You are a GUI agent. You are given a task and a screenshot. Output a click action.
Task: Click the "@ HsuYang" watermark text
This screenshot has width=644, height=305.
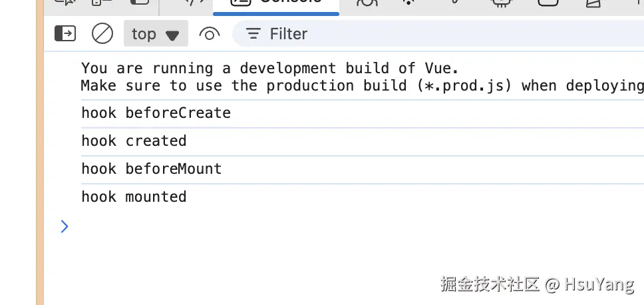click(589, 285)
